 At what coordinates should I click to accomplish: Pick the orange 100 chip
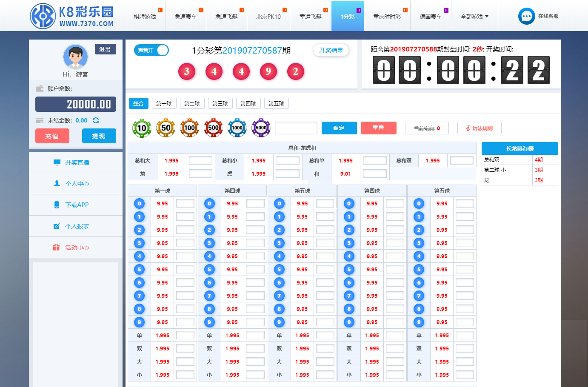click(x=190, y=128)
